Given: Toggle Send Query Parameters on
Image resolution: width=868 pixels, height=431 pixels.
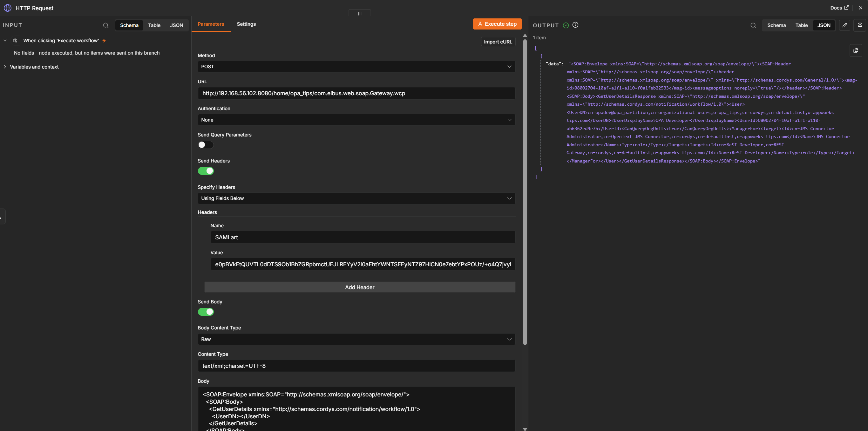Looking at the screenshot, I should 206,145.
